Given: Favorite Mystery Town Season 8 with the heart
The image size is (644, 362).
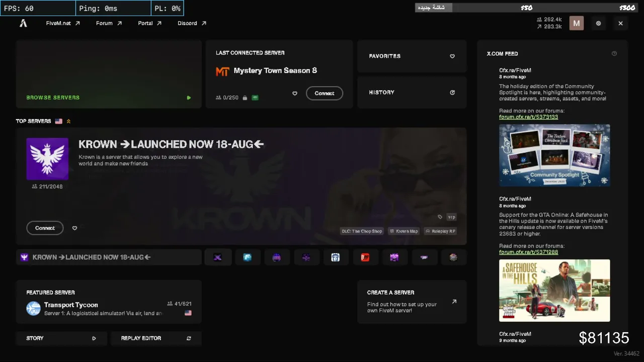Looking at the screenshot, I should [295, 94].
